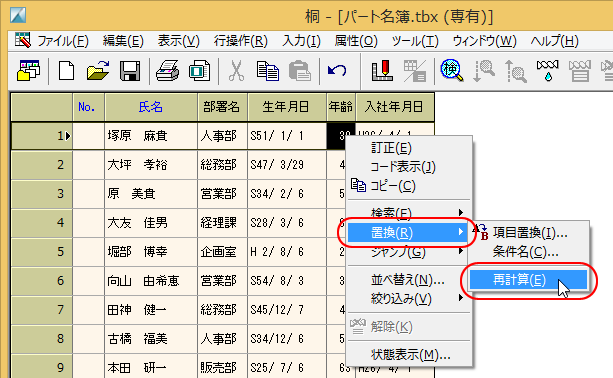Save with the floppy disk icon
613x378 pixels.
coord(130,71)
